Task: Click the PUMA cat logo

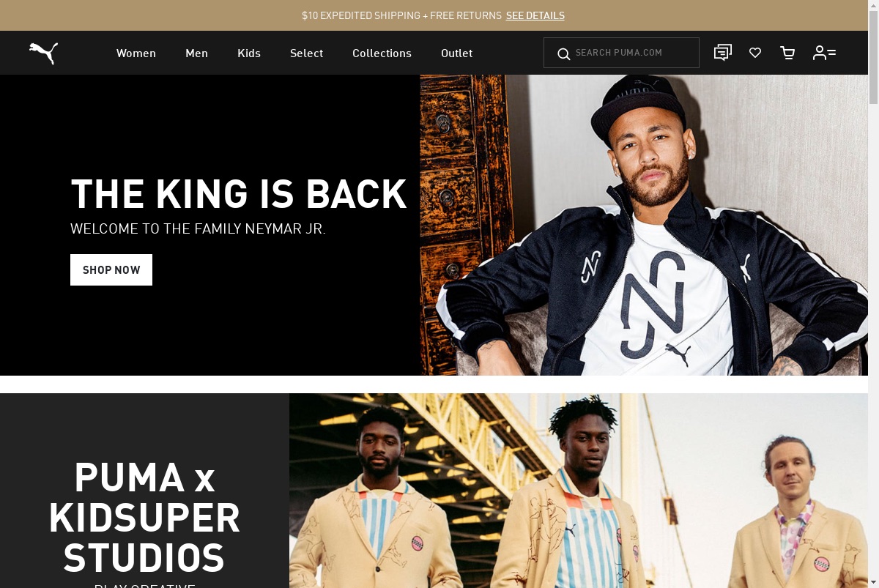Action: (x=43, y=53)
